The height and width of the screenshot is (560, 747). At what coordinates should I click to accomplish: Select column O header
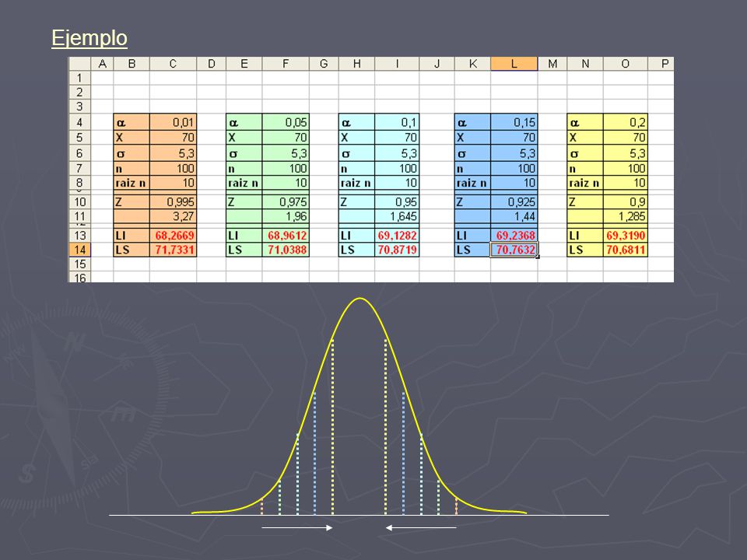click(626, 64)
